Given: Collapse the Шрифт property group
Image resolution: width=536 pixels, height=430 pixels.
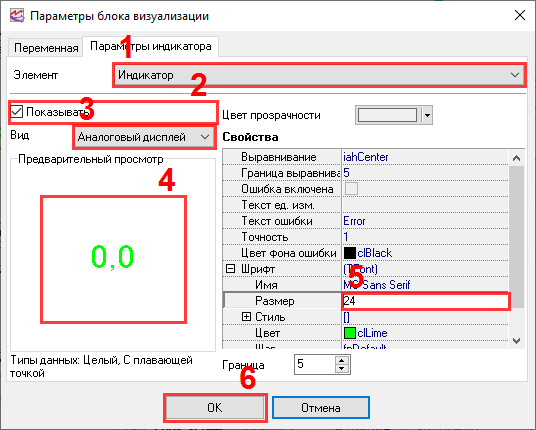Looking at the screenshot, I should click(231, 269).
